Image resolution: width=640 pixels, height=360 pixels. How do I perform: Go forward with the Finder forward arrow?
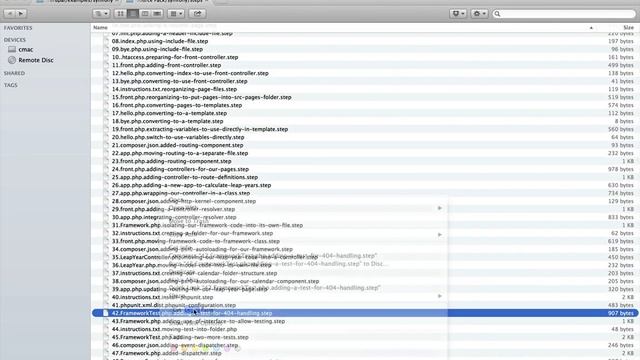tap(21, 13)
